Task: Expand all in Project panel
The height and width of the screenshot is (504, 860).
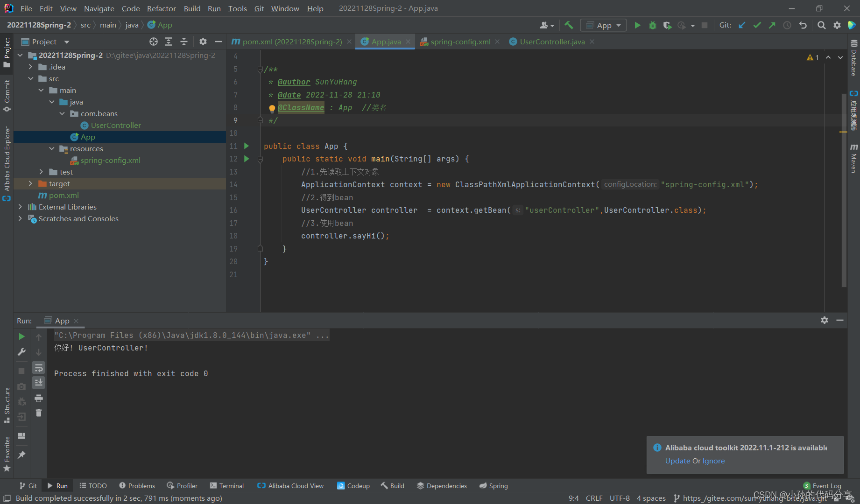Action: pos(169,42)
